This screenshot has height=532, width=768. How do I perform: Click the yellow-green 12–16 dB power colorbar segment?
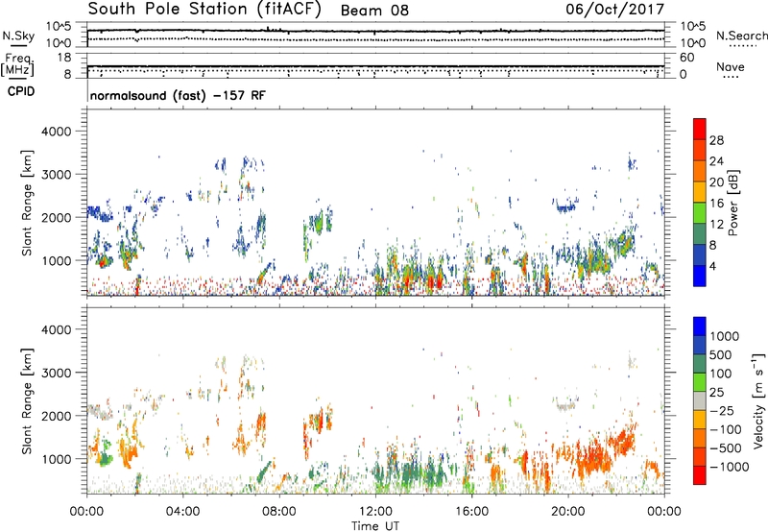tap(700, 213)
